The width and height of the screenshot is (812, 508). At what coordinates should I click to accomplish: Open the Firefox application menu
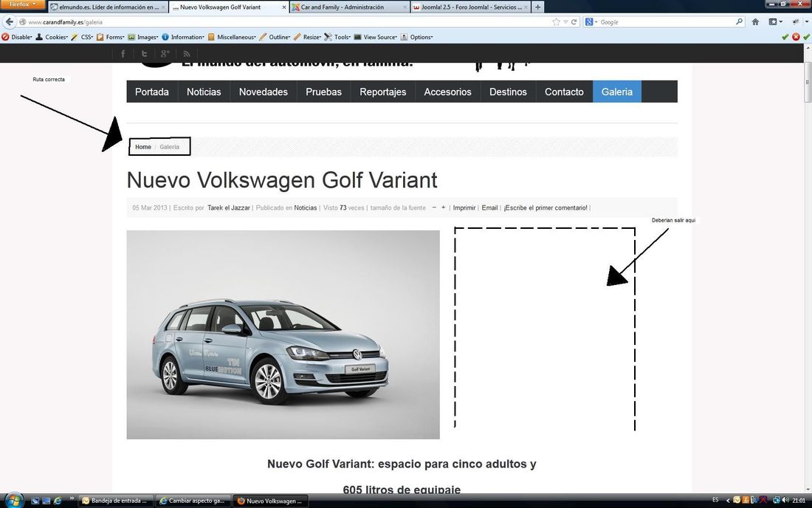click(x=23, y=4)
